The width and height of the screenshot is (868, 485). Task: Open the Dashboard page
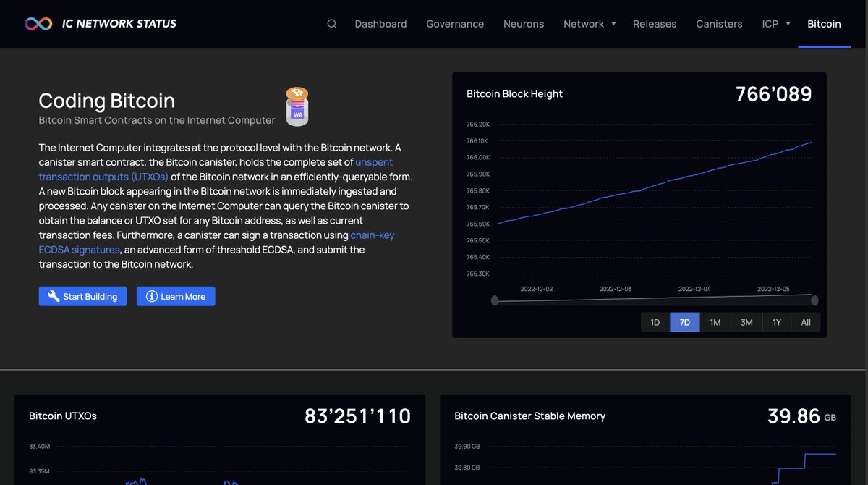coord(380,24)
